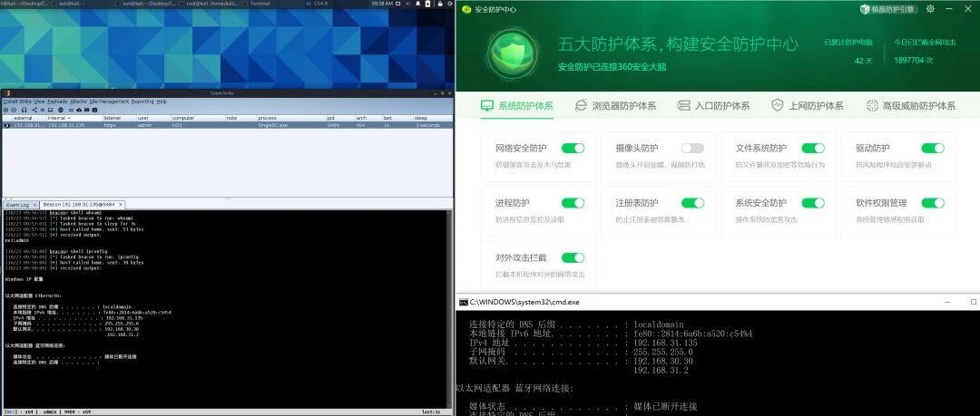
Task: Click the SingleSC.exe process cell
Action: [x=273, y=126]
